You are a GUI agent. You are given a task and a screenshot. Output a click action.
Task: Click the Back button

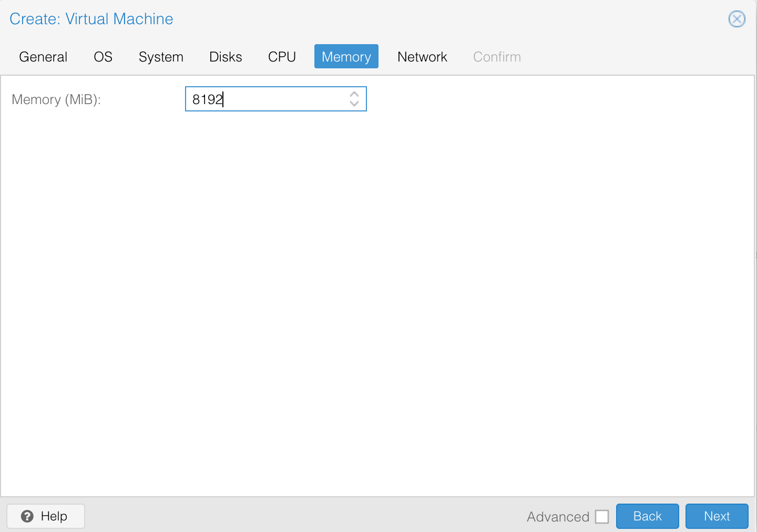coord(647,516)
